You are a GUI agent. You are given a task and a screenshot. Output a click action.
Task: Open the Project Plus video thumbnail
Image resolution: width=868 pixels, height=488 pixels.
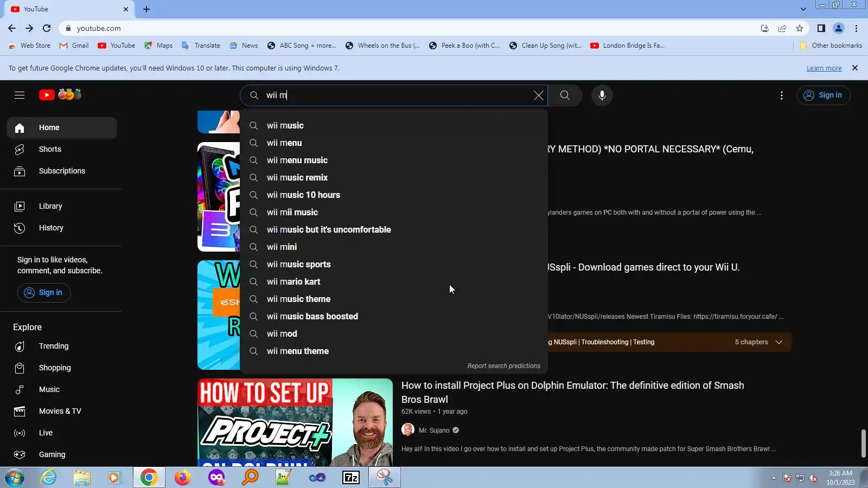(295, 422)
